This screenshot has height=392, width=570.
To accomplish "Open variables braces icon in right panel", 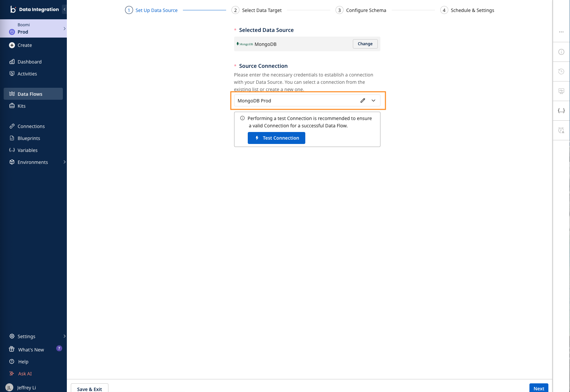I will tap(561, 111).
